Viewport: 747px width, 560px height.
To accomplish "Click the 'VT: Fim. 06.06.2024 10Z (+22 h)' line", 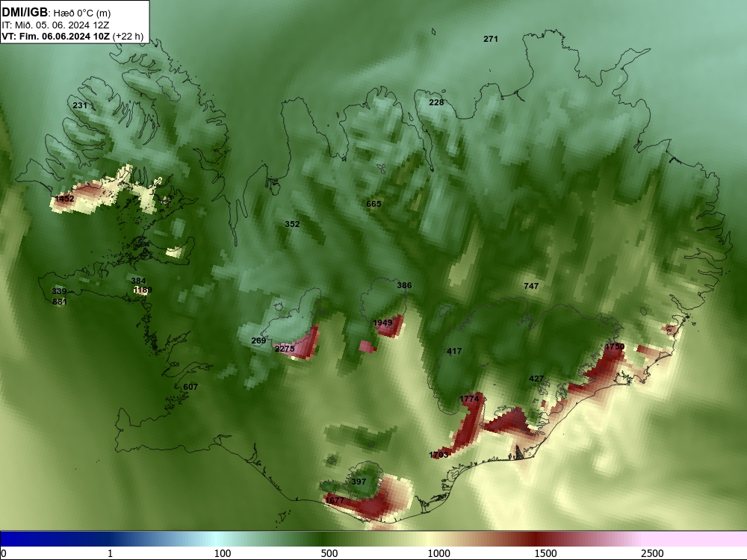I will pos(72,36).
